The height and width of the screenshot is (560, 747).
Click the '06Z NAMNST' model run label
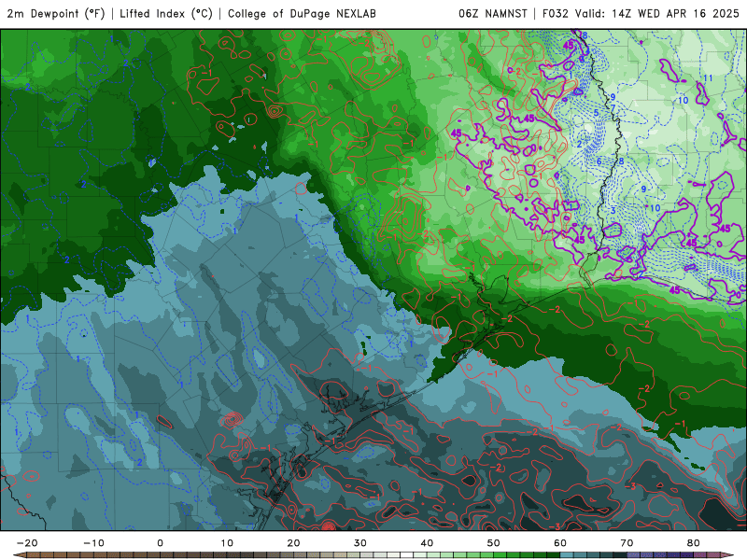click(x=493, y=14)
